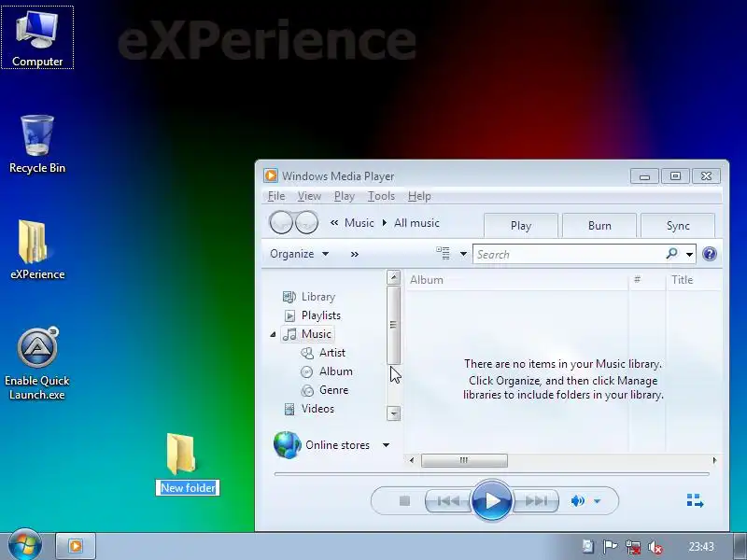Click the View options icon
This screenshot has width=747, height=560.
443,253
